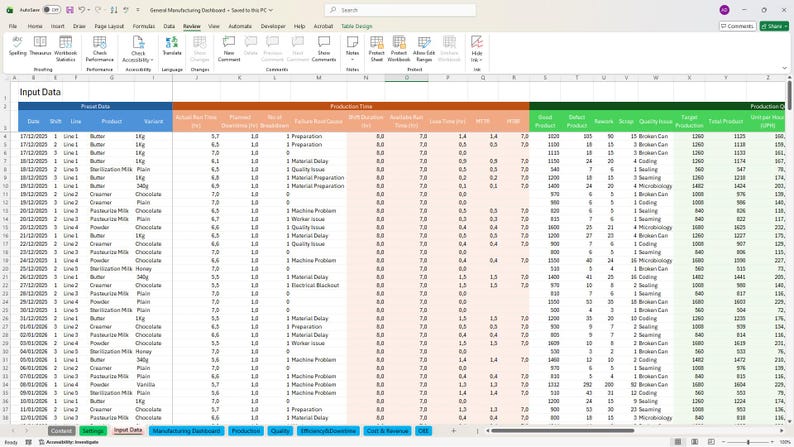
Task: Switch to the Home ribbon tab
Action: (x=35, y=26)
